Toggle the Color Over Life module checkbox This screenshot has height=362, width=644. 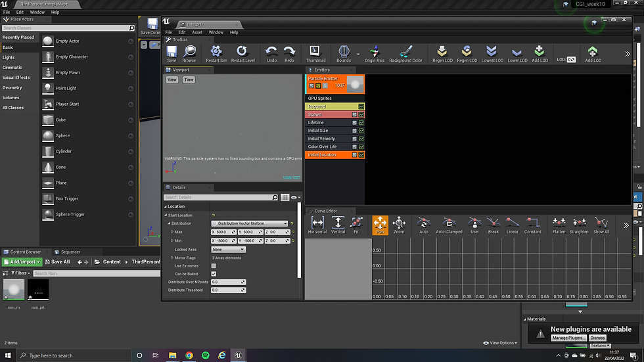point(354,147)
